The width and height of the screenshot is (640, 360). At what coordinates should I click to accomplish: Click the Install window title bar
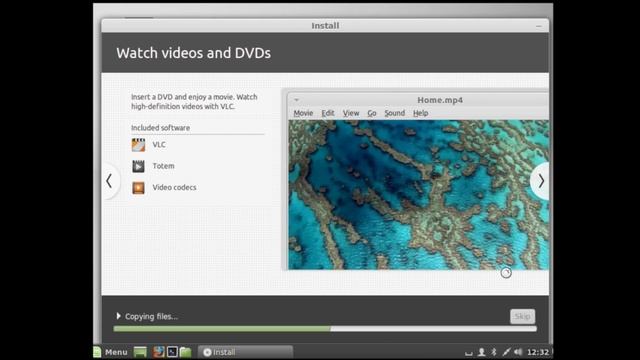click(x=325, y=26)
